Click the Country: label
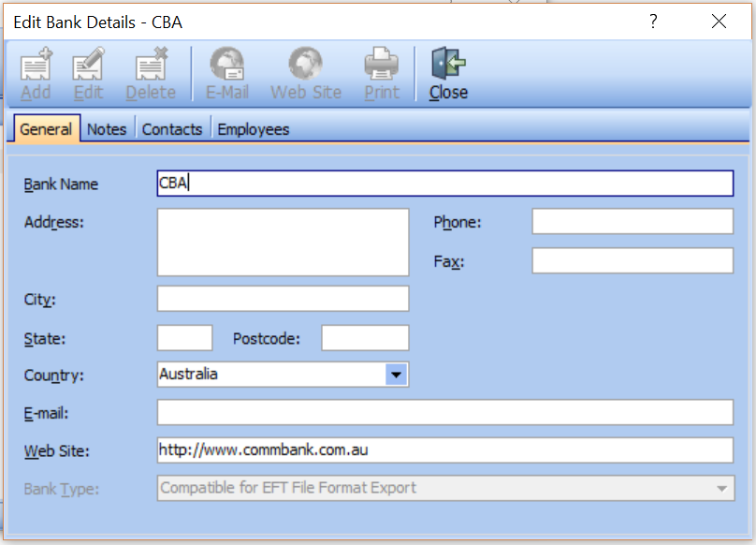 (x=53, y=376)
